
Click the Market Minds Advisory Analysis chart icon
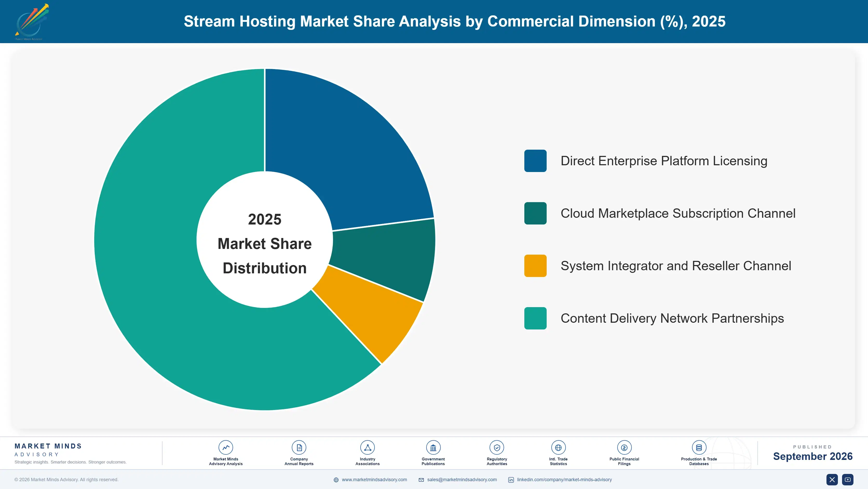(x=226, y=447)
